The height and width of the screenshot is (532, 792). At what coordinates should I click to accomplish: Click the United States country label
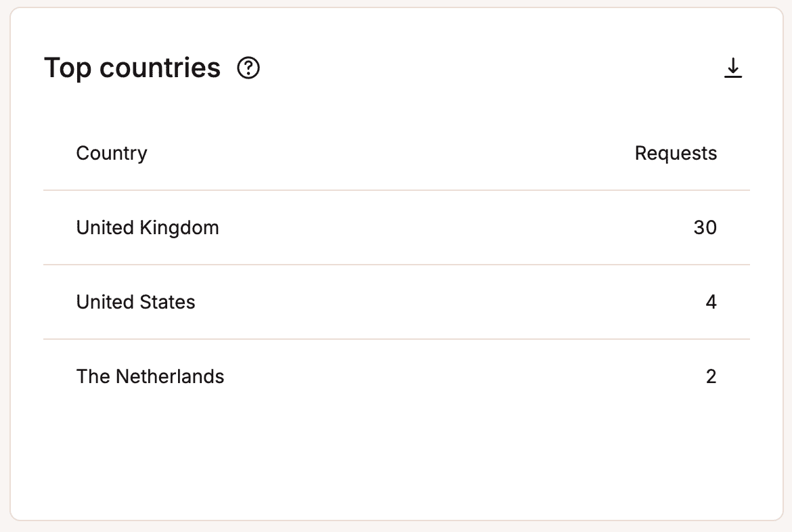[x=135, y=302]
